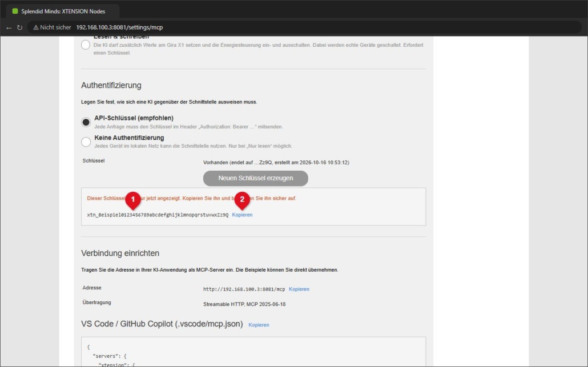Select the radio button allowing Gira X1 writes
The width and height of the screenshot is (588, 367).
coord(86,45)
